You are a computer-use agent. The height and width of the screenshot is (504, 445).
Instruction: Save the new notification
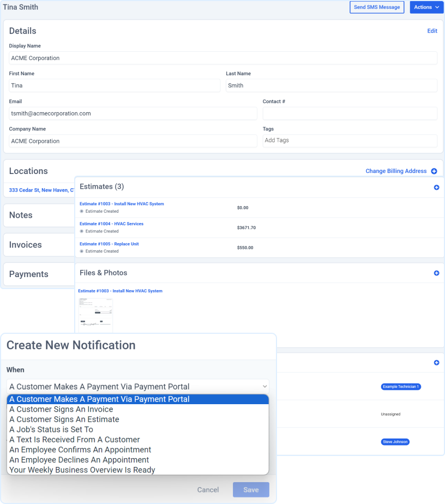251,490
